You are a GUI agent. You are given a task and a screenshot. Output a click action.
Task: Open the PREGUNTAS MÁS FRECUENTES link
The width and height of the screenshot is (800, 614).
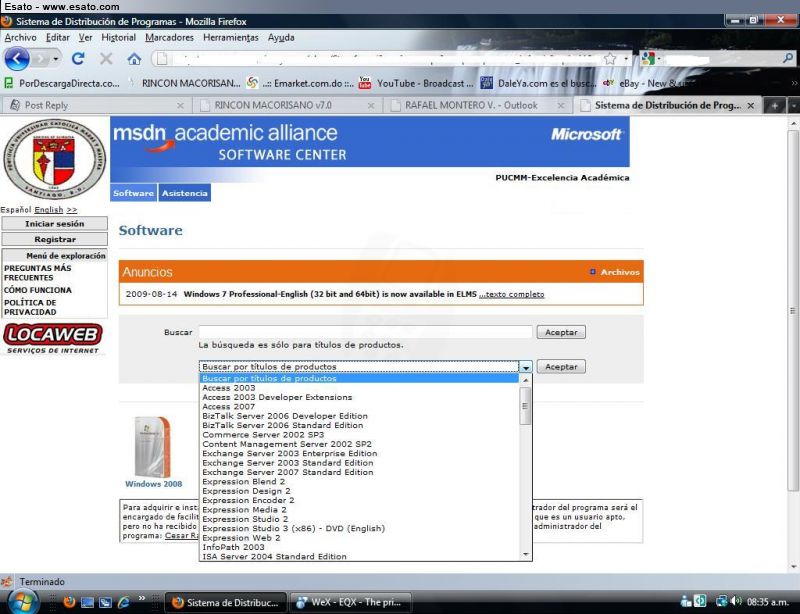(x=38, y=273)
